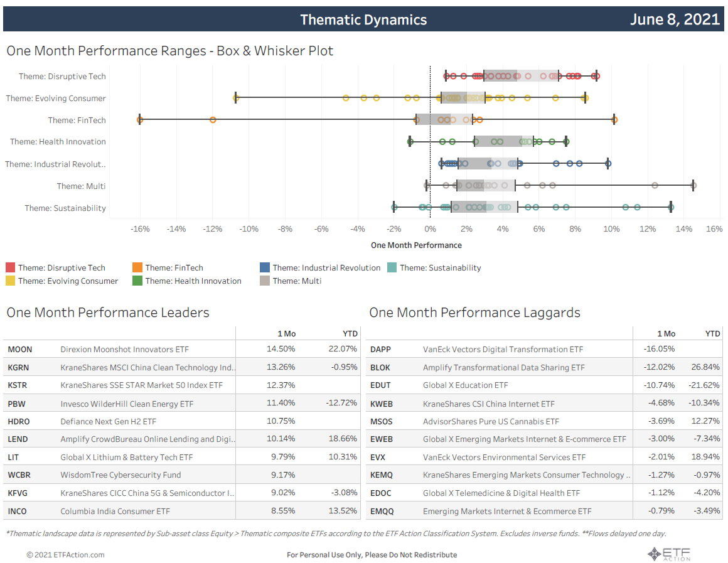
Task: Click the leftmost FinTech outlier point
Action: point(140,120)
